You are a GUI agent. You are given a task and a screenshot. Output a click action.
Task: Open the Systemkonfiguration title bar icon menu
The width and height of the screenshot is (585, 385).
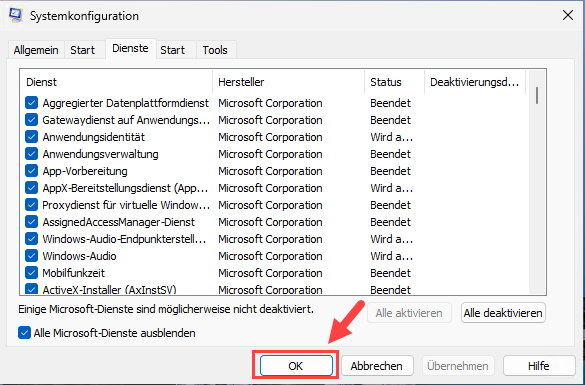point(15,15)
